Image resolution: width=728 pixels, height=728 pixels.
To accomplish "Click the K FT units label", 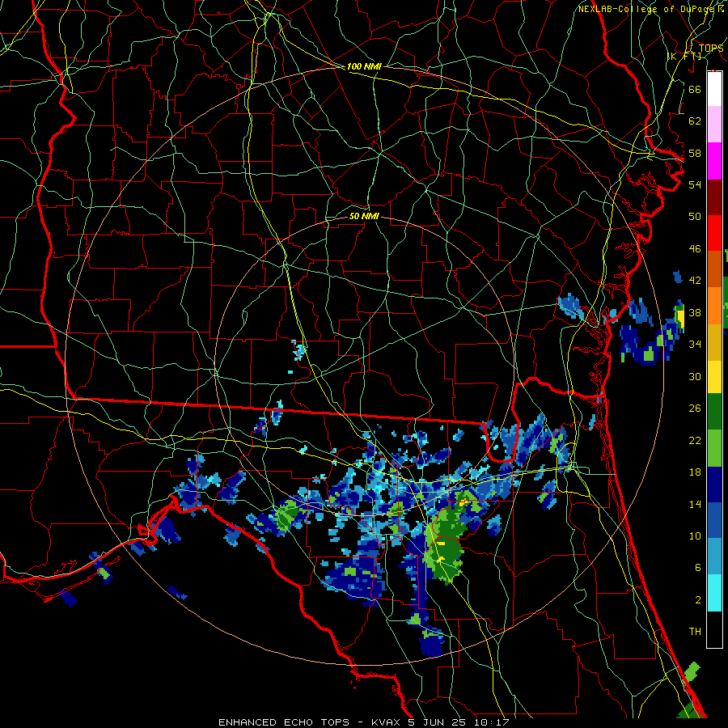I will tap(684, 56).
